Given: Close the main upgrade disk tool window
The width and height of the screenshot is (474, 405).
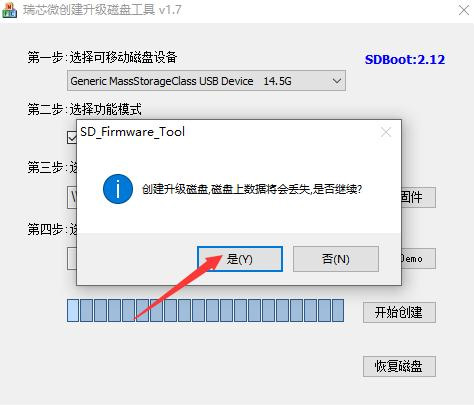Looking at the screenshot, I should [x=464, y=10].
